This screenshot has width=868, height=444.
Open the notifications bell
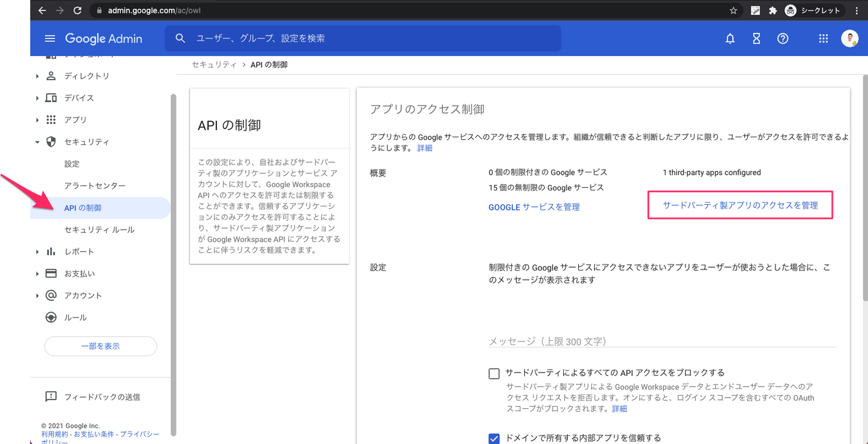(730, 39)
